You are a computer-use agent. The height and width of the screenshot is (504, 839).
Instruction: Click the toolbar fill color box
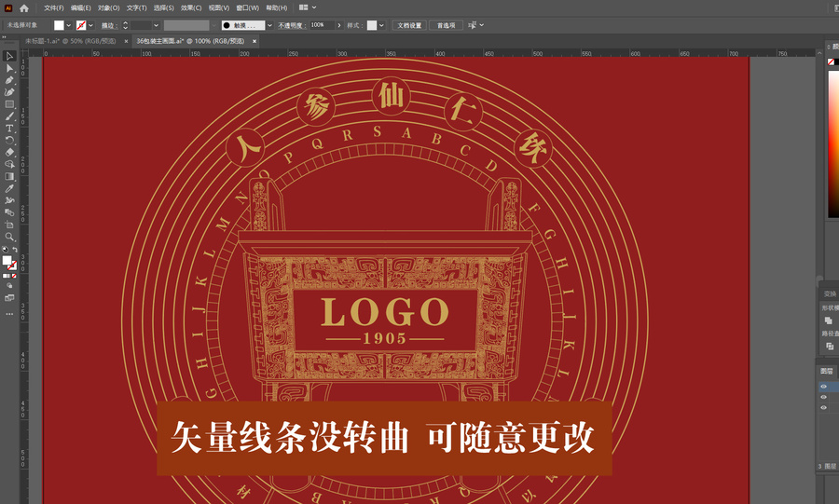click(7, 260)
